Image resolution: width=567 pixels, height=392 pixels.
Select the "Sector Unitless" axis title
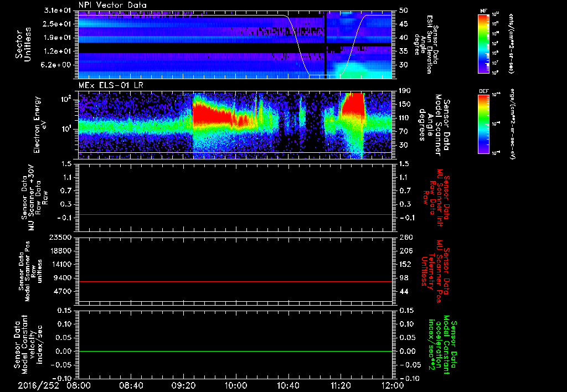pos(23,44)
